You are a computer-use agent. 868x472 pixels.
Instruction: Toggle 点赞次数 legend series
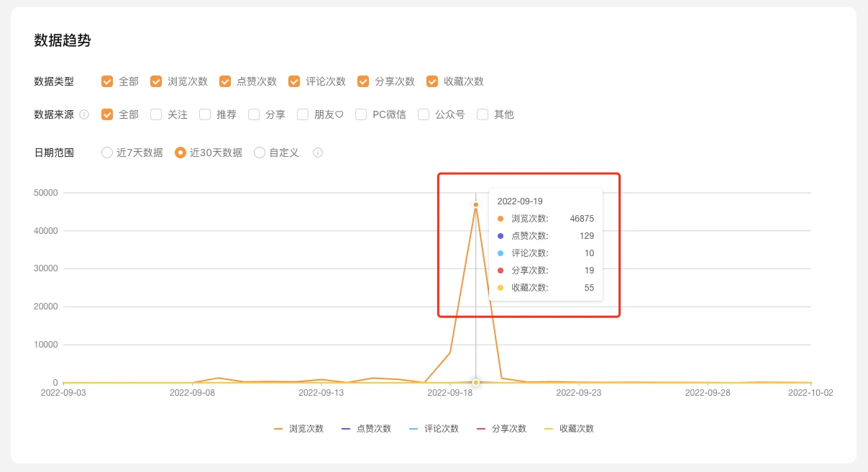tap(367, 429)
